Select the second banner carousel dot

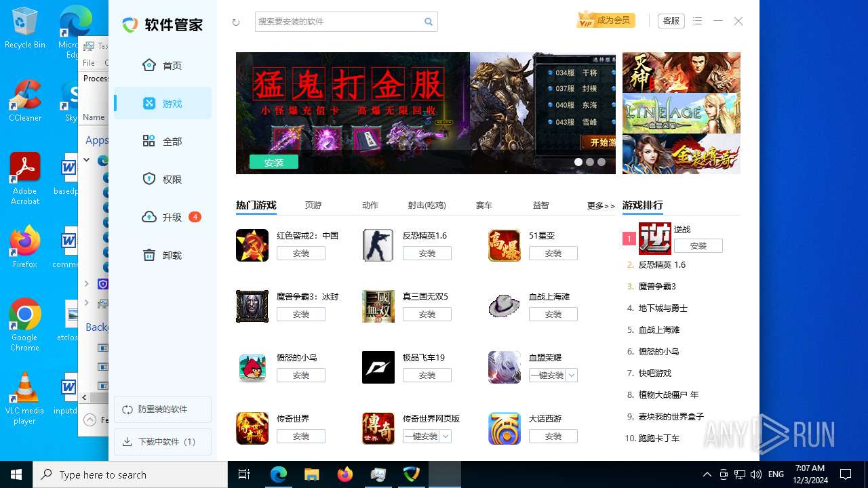click(590, 162)
